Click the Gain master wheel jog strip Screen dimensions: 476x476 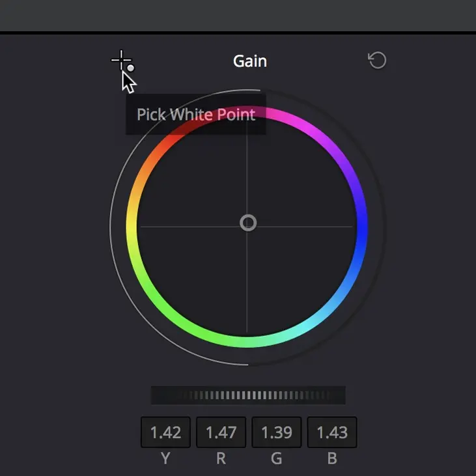pyautogui.click(x=248, y=395)
